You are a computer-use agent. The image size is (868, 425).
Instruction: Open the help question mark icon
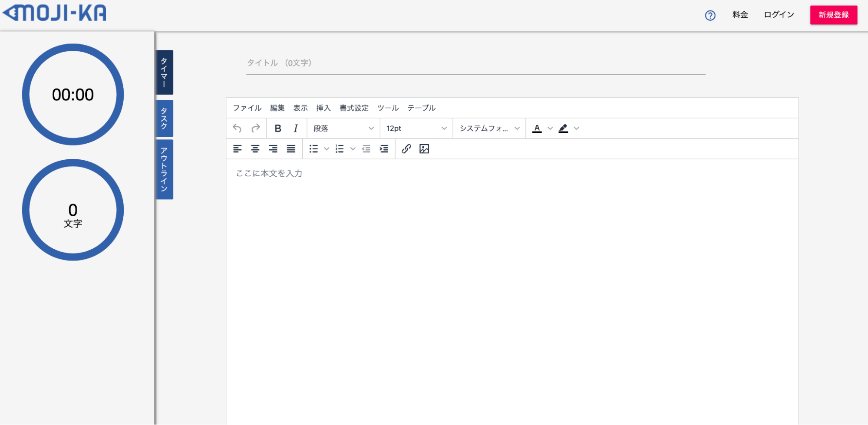click(x=710, y=15)
